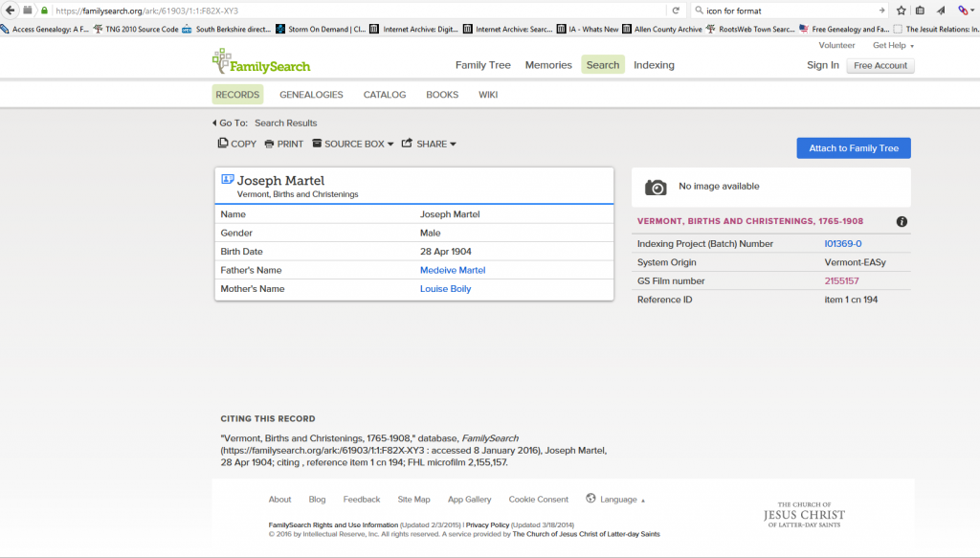Click the Church of Jesus Christ logo
The width and height of the screenshot is (980, 558).
804,514
